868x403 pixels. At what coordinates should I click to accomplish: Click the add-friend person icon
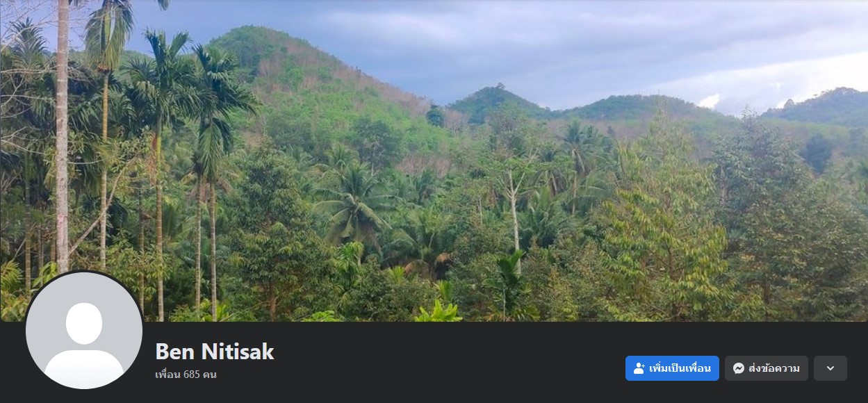pos(639,368)
